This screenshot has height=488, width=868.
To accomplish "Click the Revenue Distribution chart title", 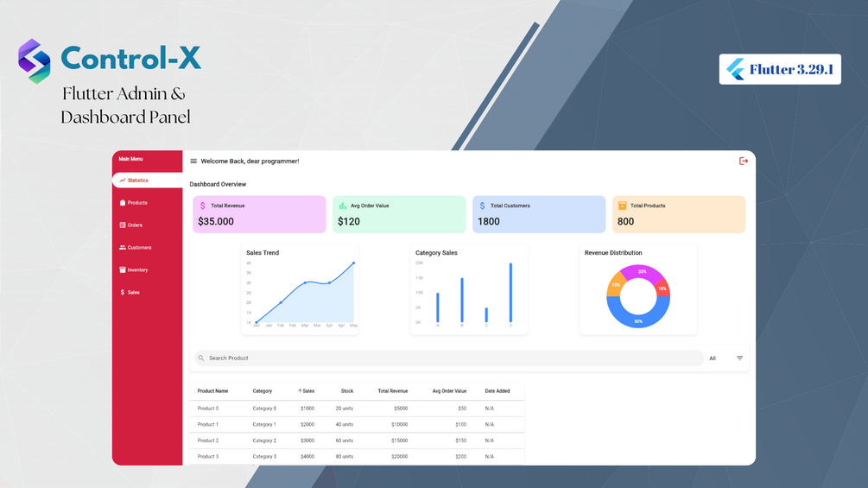I will pos(613,253).
